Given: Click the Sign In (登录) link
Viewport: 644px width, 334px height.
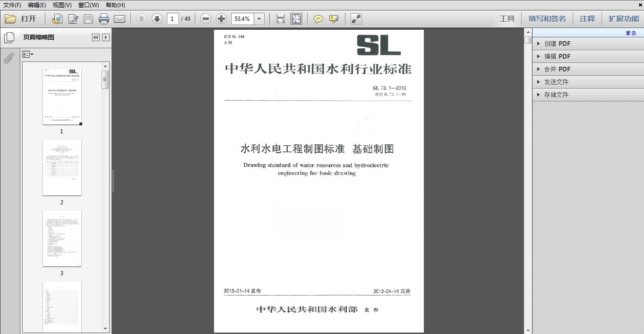Looking at the screenshot, I should 631,33.
